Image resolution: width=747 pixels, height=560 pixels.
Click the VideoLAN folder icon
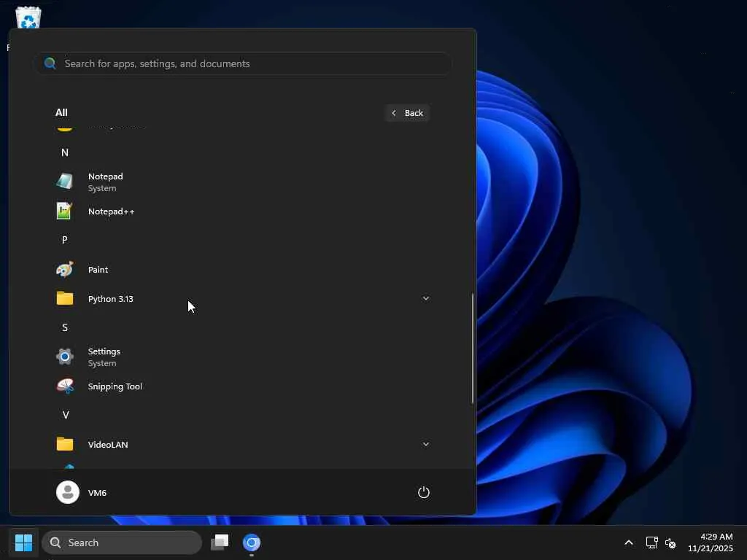coord(64,444)
